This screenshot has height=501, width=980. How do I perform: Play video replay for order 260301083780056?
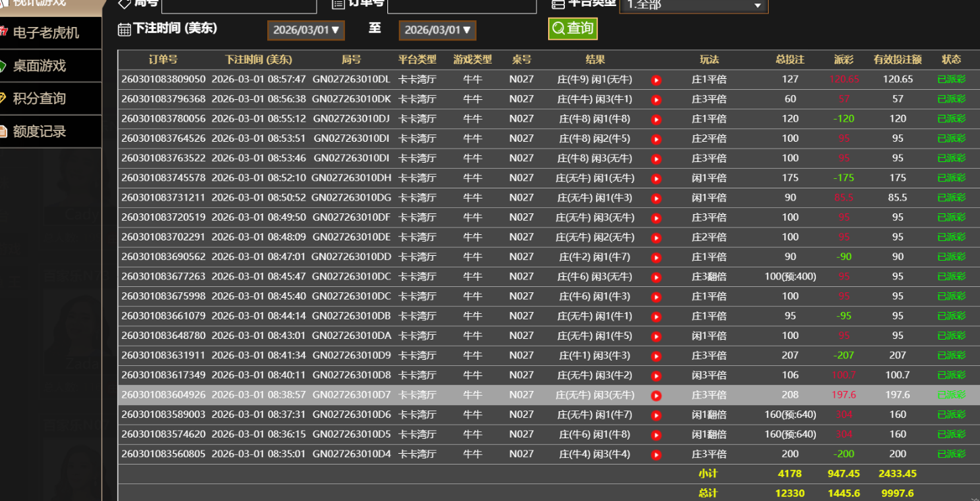655,120
